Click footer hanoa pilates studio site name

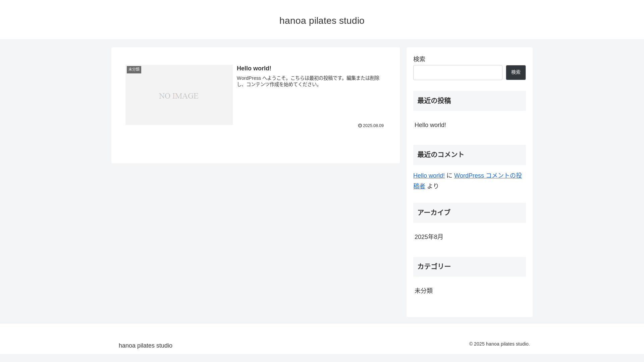145,346
